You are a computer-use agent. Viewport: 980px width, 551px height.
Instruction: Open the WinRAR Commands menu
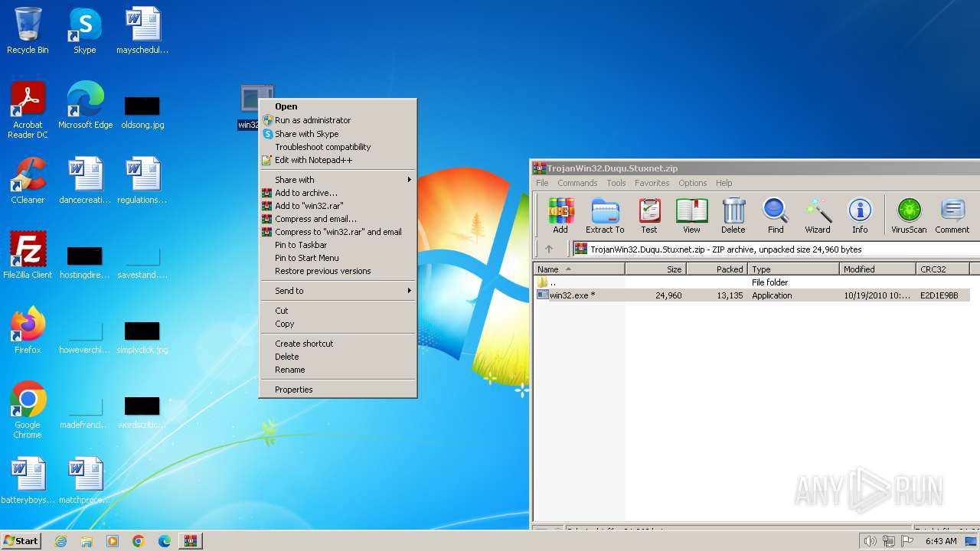coord(577,183)
